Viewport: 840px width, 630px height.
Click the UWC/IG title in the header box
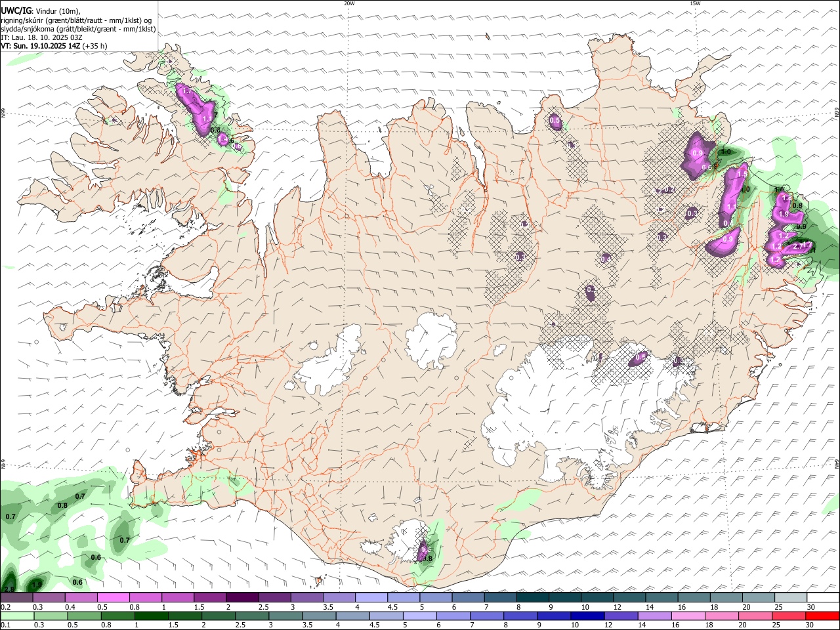click(15, 10)
